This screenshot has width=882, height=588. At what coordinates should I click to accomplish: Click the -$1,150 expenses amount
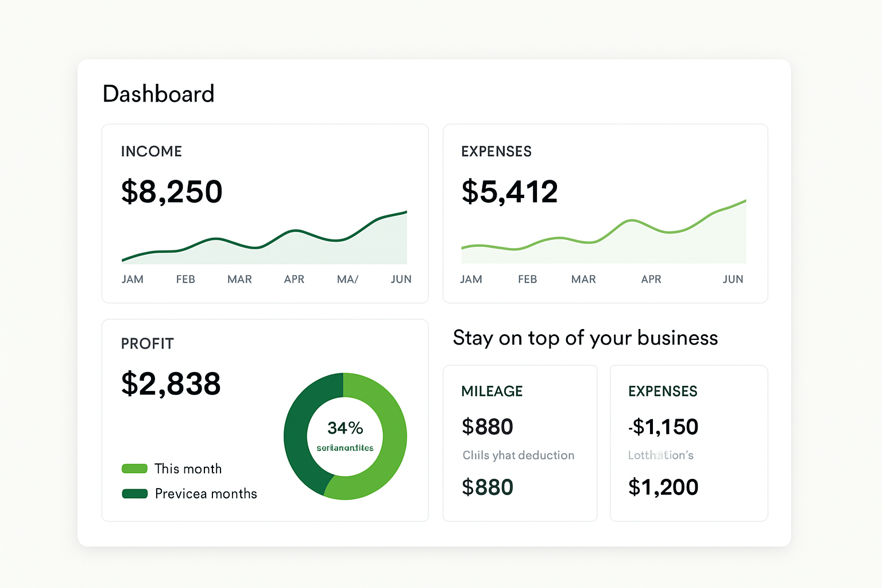point(663,427)
